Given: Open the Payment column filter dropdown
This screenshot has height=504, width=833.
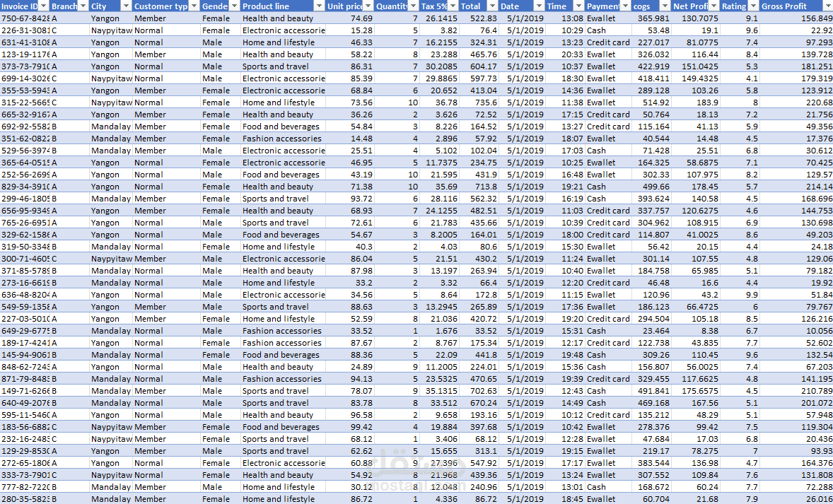Looking at the screenshot, I should coord(625,6).
